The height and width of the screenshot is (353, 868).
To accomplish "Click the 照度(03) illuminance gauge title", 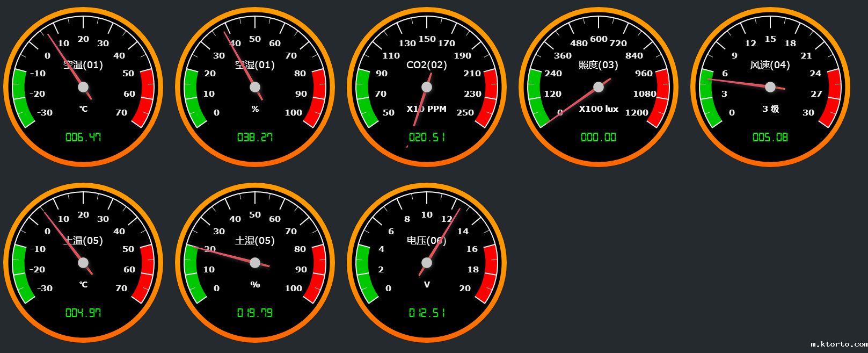I will pyautogui.click(x=599, y=65).
